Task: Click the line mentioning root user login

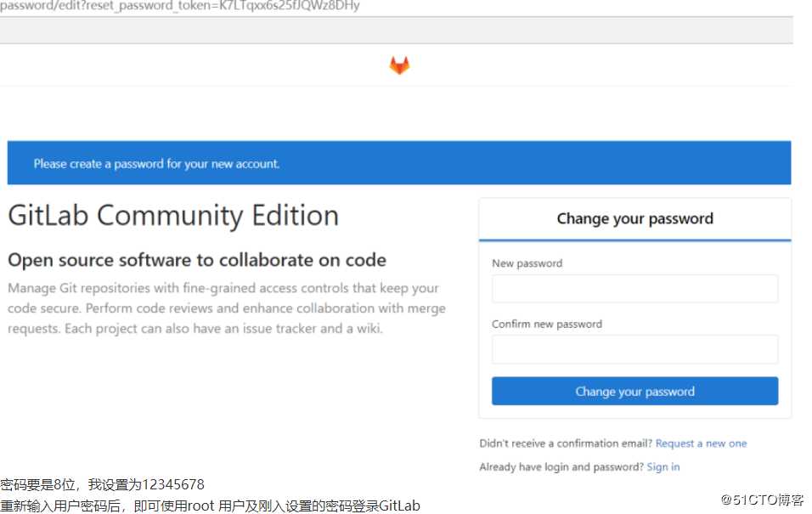Action: [210, 506]
